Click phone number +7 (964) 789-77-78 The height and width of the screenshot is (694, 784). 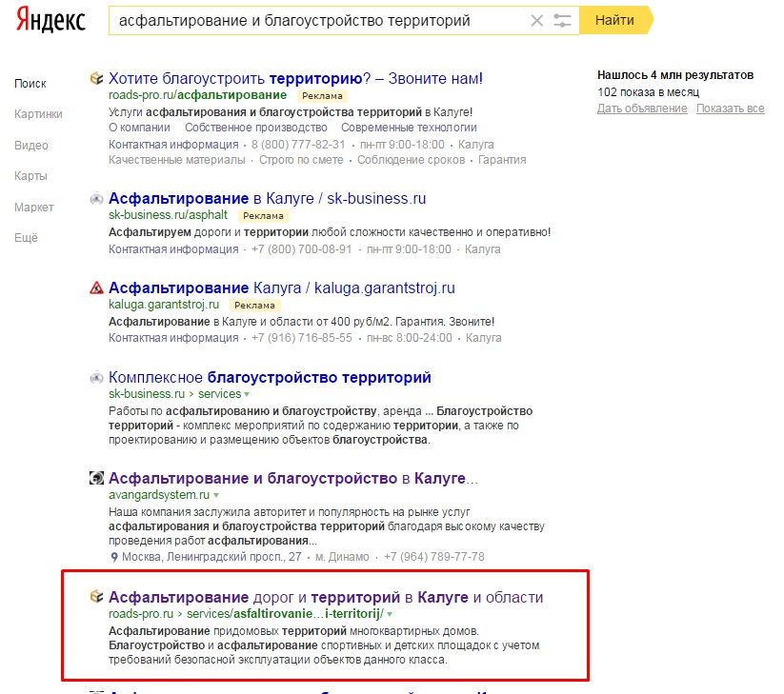click(x=434, y=557)
